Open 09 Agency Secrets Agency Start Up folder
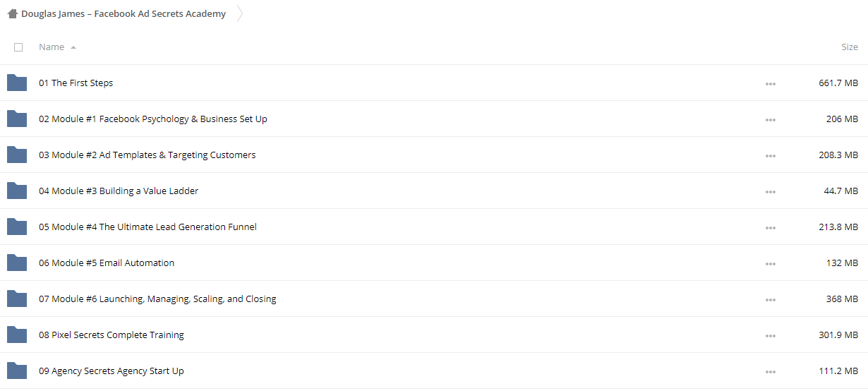Image resolution: width=868 pixels, height=391 pixels. pyautogui.click(x=111, y=371)
